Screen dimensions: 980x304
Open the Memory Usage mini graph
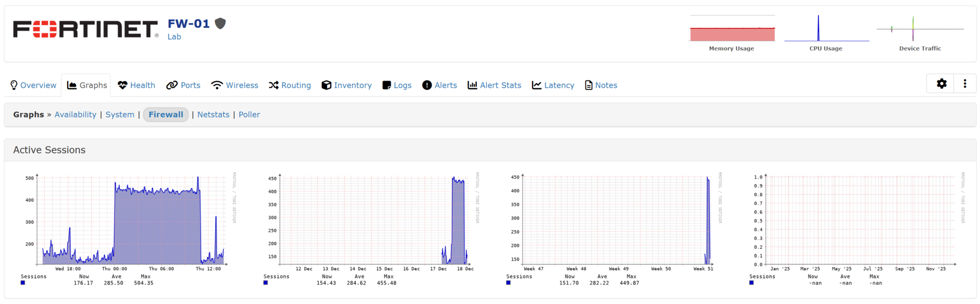732,32
